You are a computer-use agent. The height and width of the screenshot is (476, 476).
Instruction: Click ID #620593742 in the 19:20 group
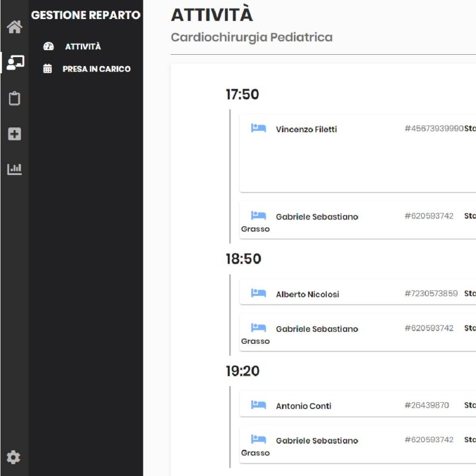(x=429, y=440)
